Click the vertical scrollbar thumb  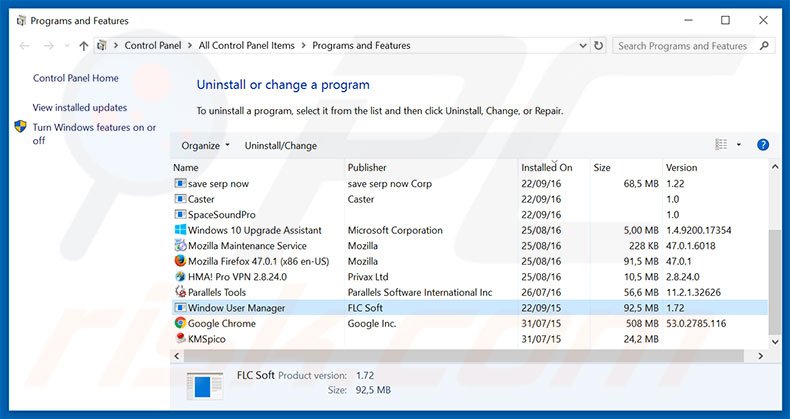coord(775,283)
